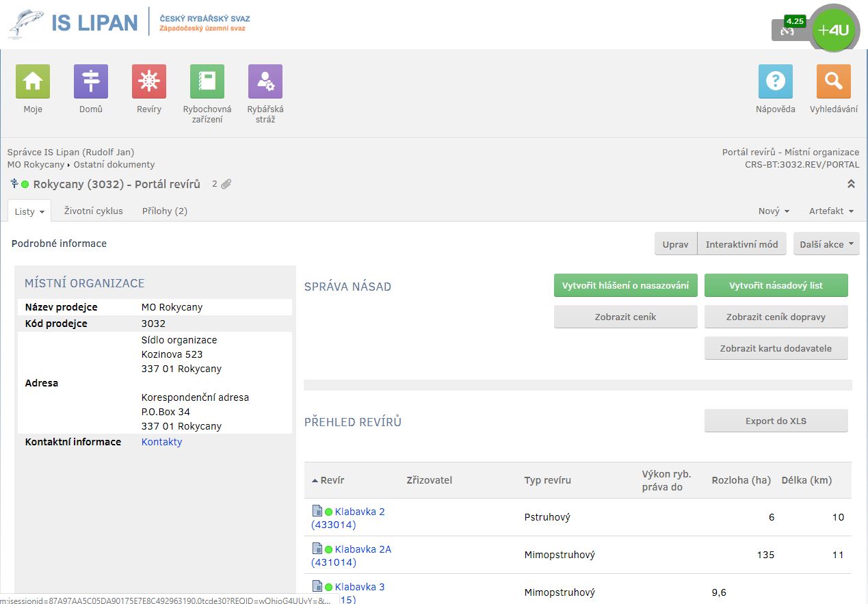The image size is (868, 604).
Task: Click the paperclip attachments icon
Action: click(226, 184)
